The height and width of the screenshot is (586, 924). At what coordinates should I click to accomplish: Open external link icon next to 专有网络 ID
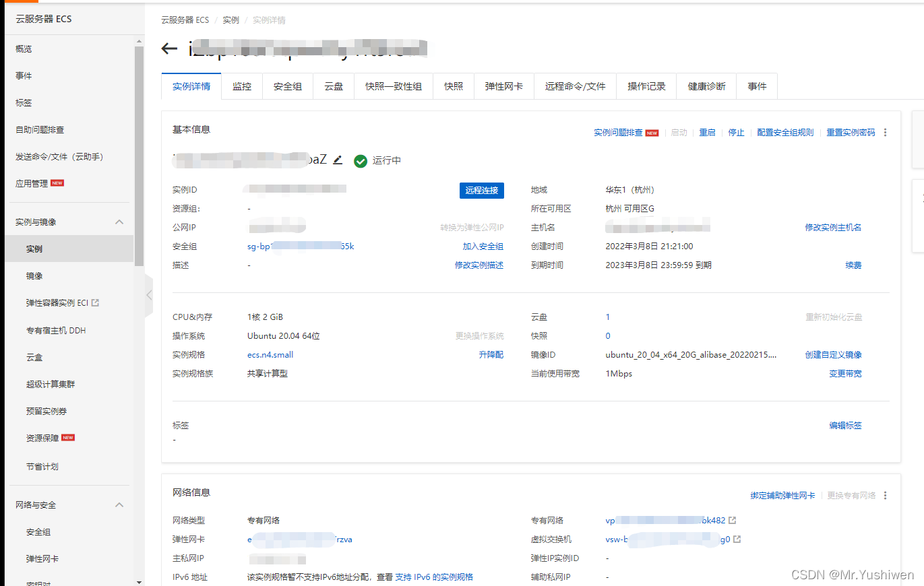pos(733,521)
